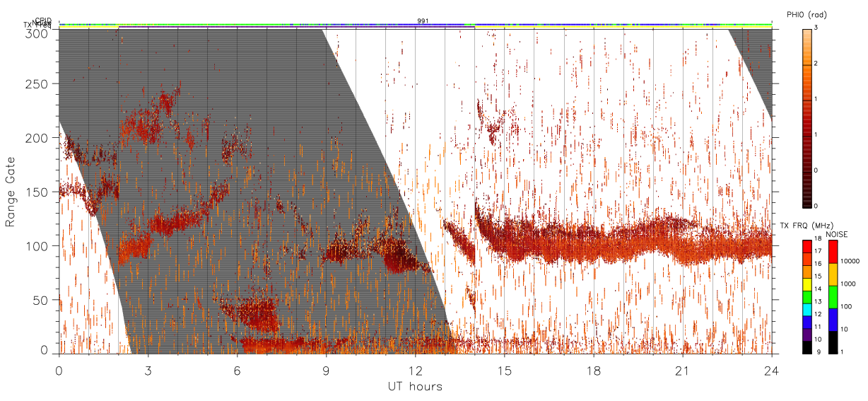Screen dimensions: 868x401
Task: Click the '17' TX FRQ tick label
Action: tap(818, 251)
